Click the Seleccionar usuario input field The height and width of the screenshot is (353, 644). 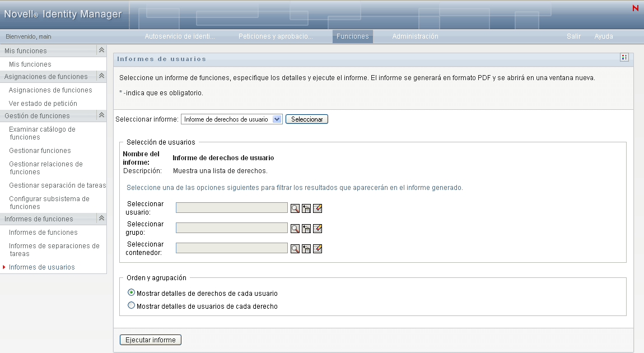tap(232, 207)
